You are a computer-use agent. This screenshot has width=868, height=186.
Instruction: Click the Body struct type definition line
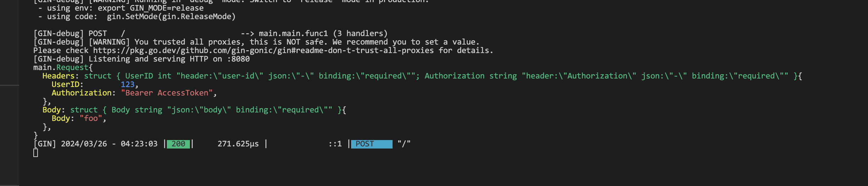[194, 110]
